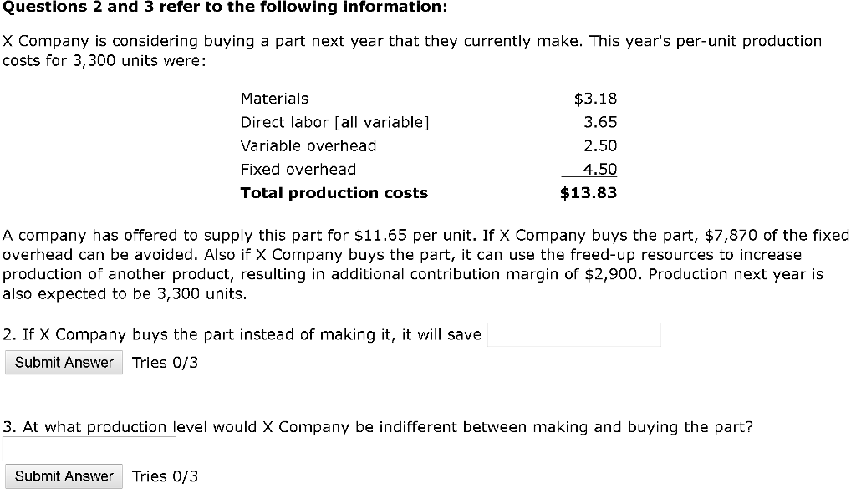Click the 2.50 variable overhead value
Screen dimensions: 856x504
click(600, 145)
